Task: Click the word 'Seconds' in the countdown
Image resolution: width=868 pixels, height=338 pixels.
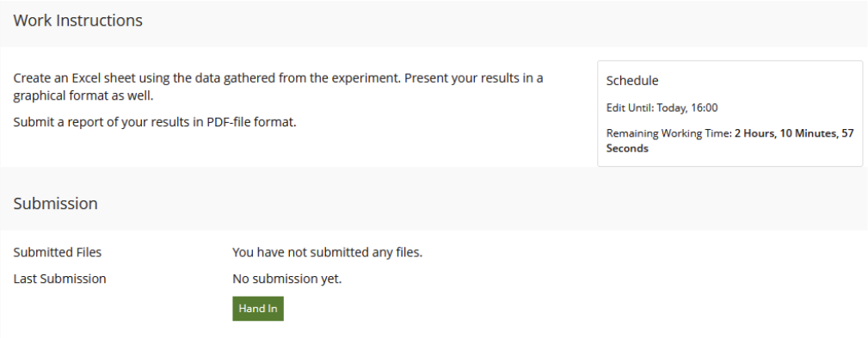Action: coord(627,148)
